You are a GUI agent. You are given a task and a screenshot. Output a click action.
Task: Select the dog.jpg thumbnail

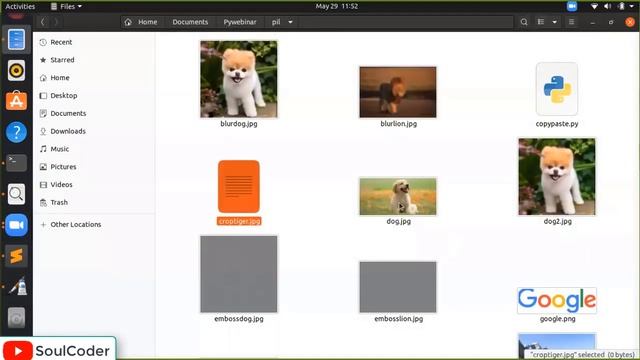(x=398, y=197)
